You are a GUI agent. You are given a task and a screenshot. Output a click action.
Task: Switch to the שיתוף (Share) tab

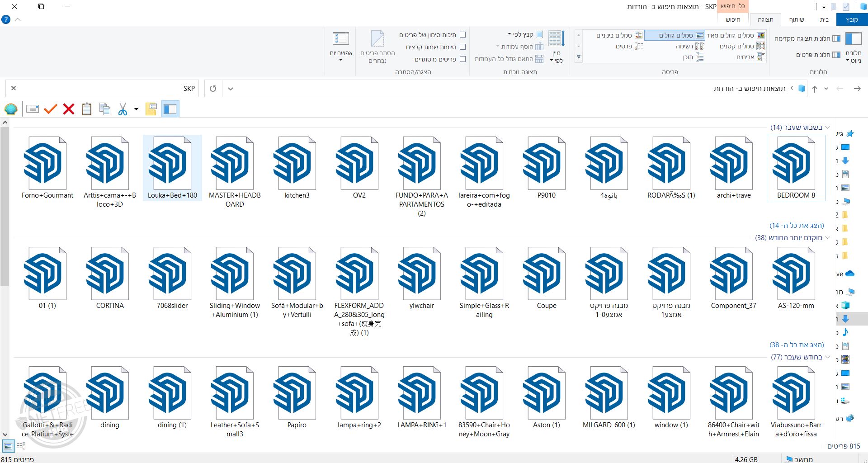tap(797, 19)
